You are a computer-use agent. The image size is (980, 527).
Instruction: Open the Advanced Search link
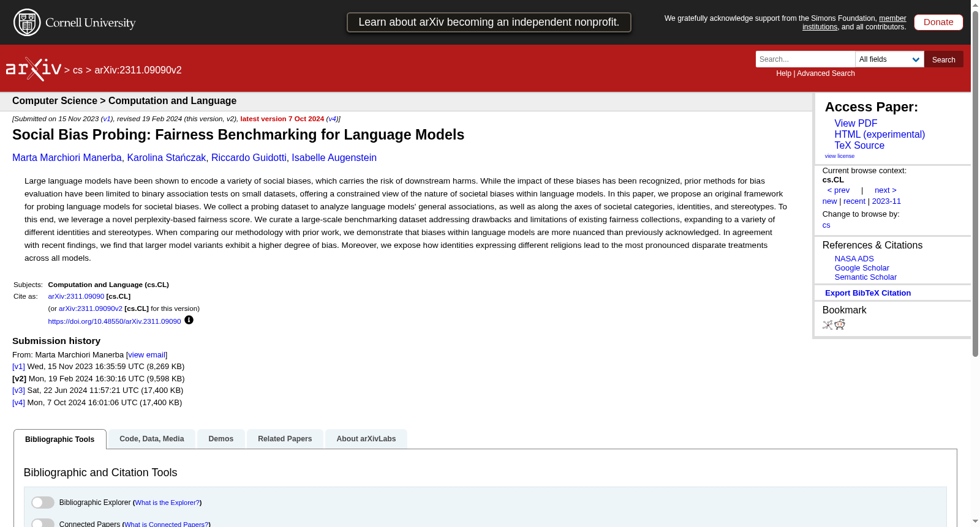click(826, 73)
